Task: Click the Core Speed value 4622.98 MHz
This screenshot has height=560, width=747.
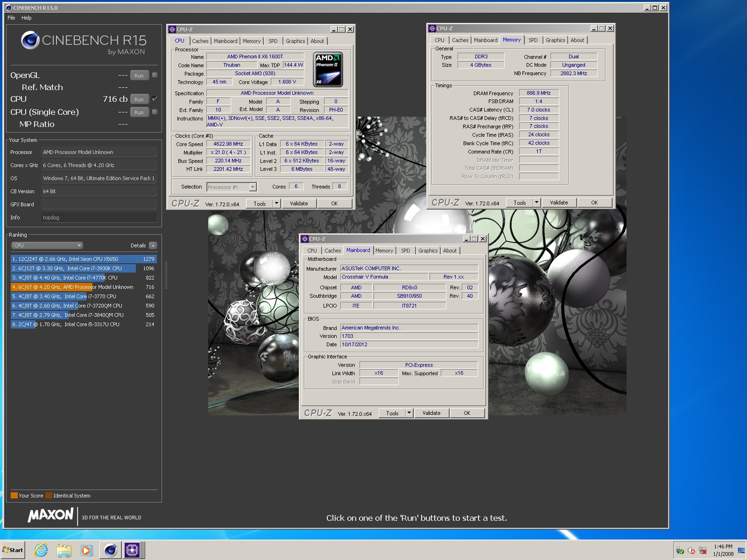Action: pos(228,144)
